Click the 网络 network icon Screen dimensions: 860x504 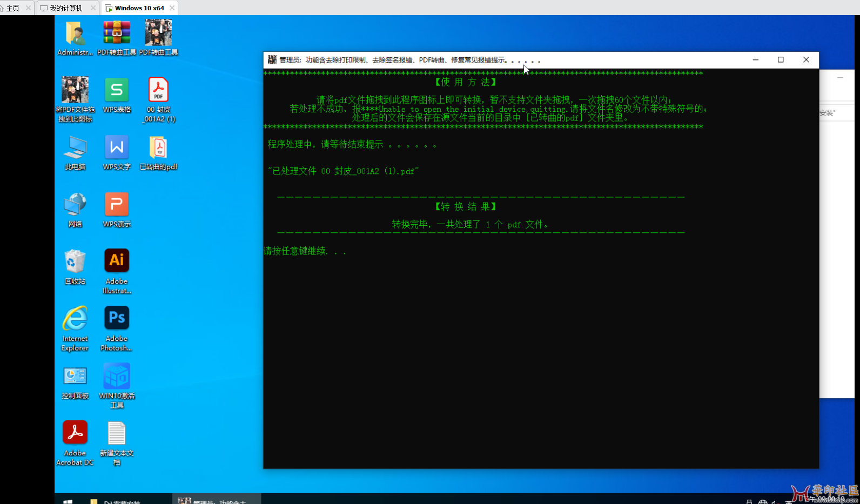click(x=75, y=205)
